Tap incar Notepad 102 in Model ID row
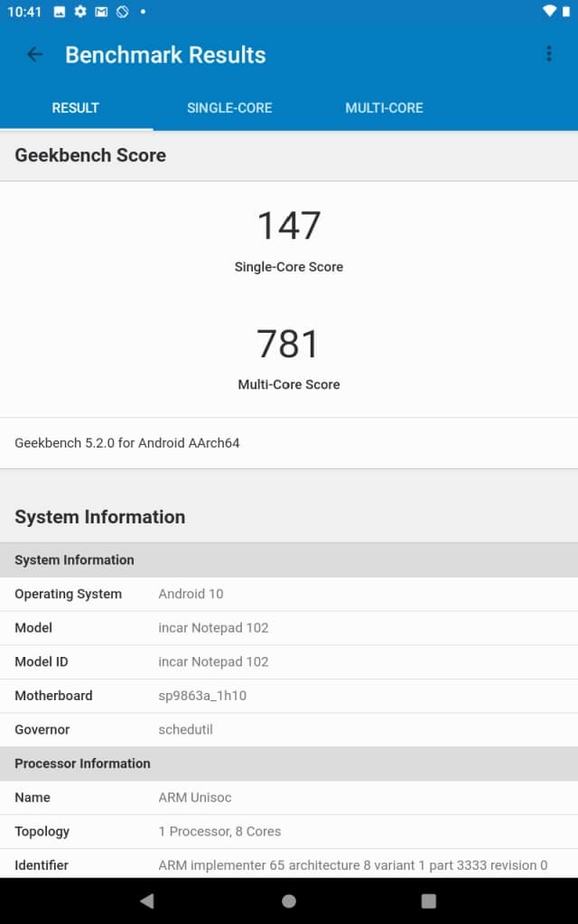578x924 pixels. click(x=213, y=661)
